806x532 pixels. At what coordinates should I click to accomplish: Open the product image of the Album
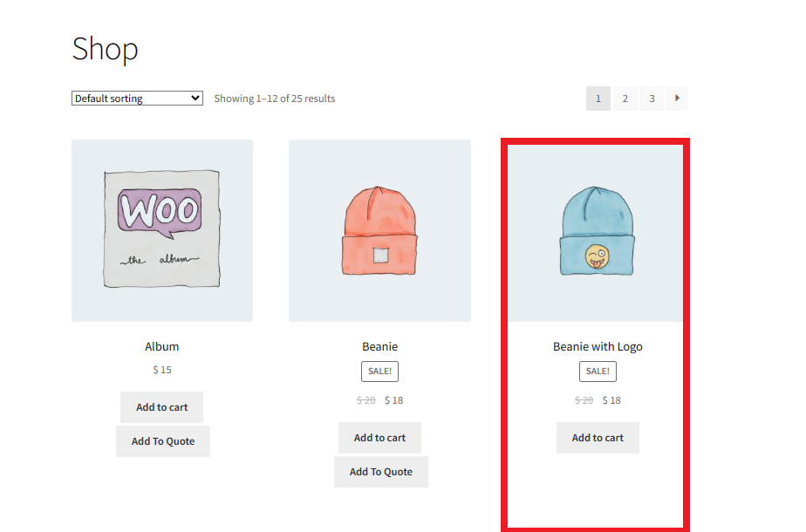(x=162, y=230)
